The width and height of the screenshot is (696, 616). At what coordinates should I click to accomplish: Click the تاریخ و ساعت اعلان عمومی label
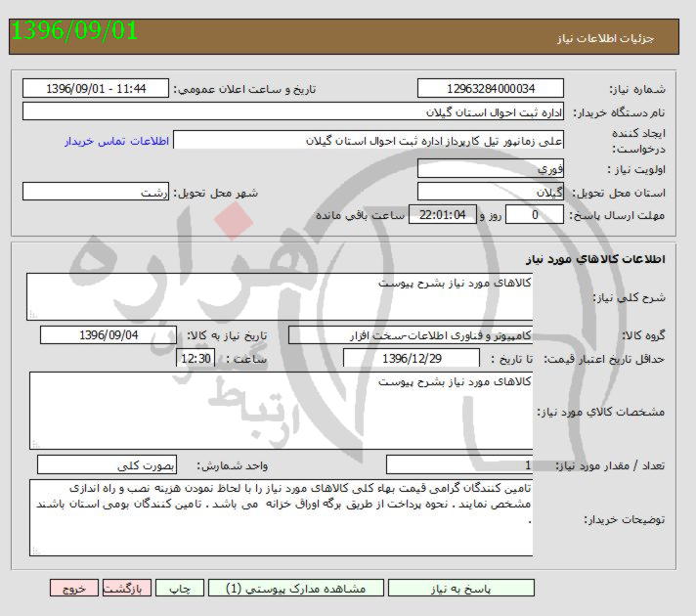(x=244, y=89)
